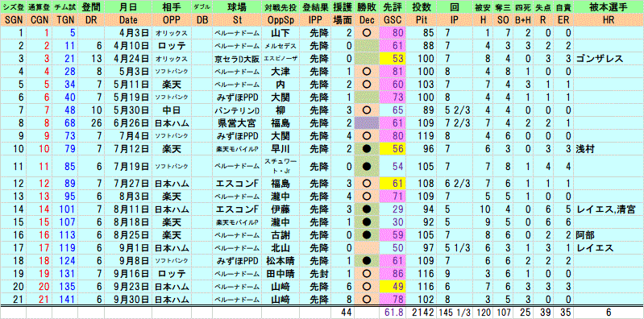This screenshot has height=319, width=644.
Task: Click the win circle in 4月3日 row
Action: 368,32
